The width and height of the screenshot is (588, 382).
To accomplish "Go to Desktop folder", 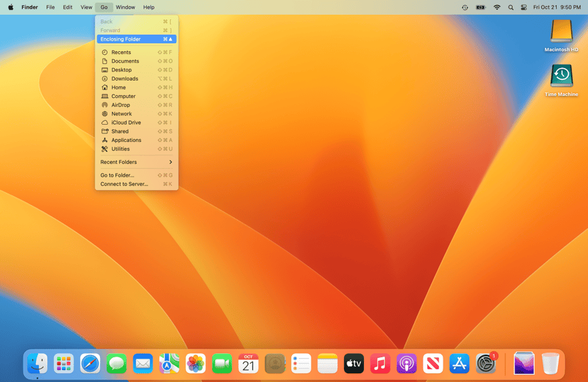I will 137,70.
